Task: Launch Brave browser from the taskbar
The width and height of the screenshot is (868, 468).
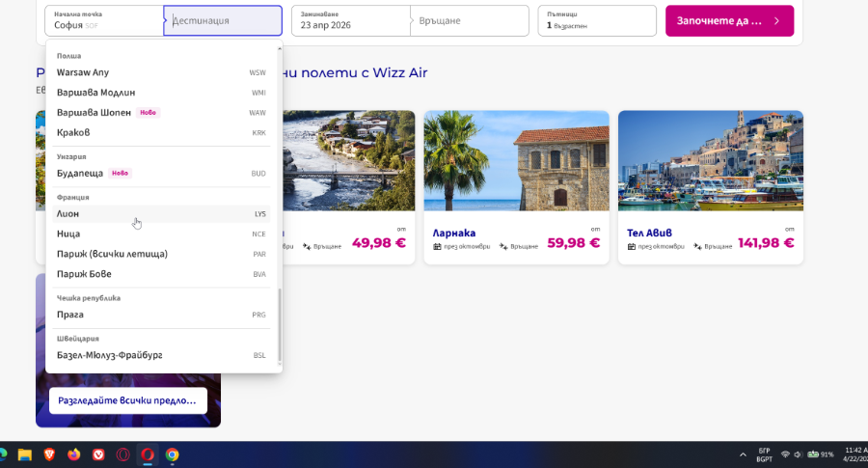Action: point(49,454)
